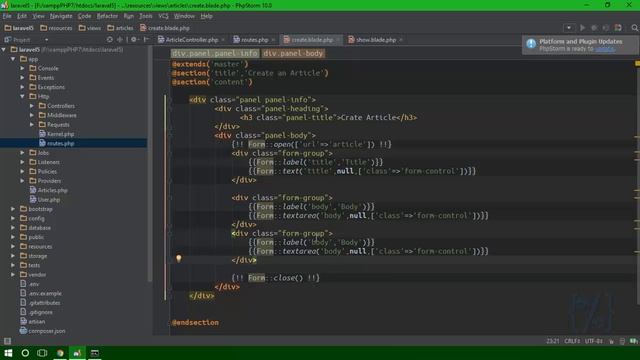Click Cortana search circle on taskbar

(x=25, y=353)
